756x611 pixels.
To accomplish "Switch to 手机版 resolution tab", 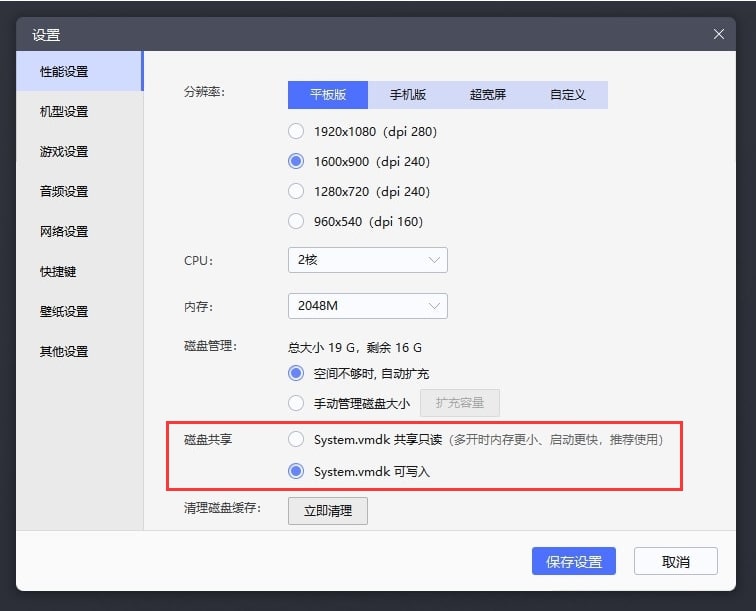I will point(408,95).
